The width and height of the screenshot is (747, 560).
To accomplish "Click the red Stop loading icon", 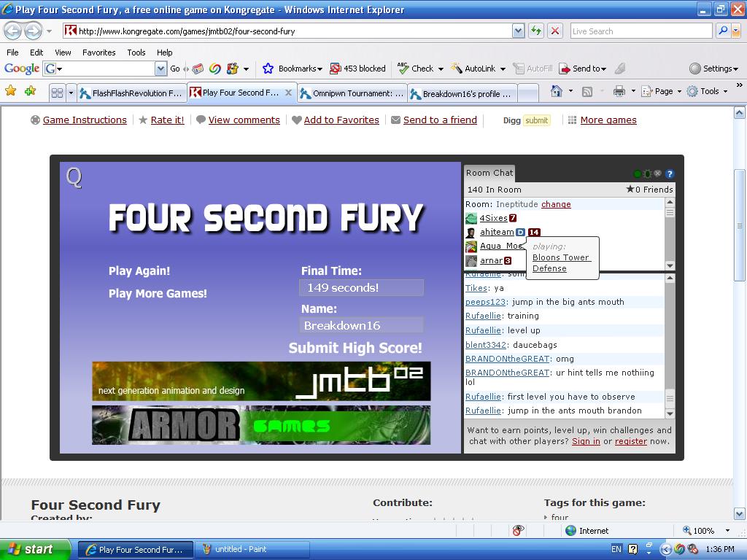I will click(555, 31).
